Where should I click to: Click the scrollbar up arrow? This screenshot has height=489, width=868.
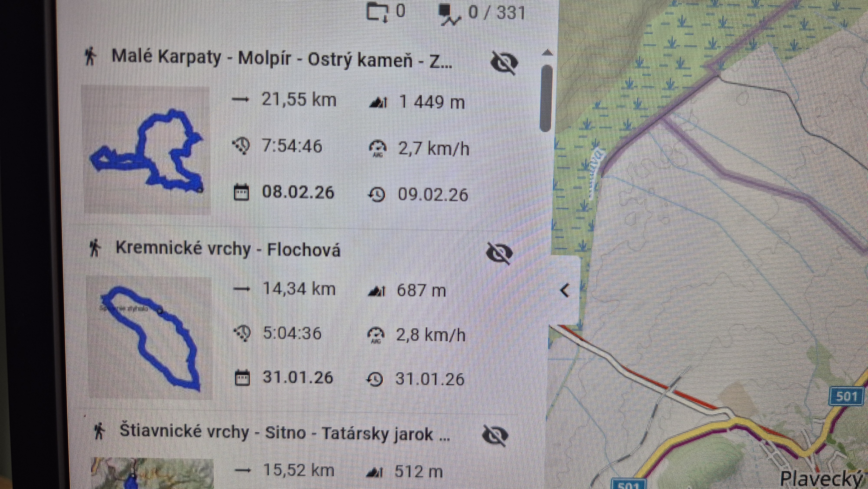(547, 53)
